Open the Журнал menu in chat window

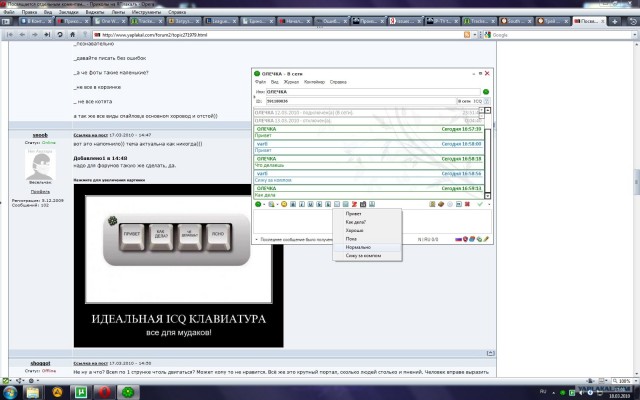coord(291,82)
